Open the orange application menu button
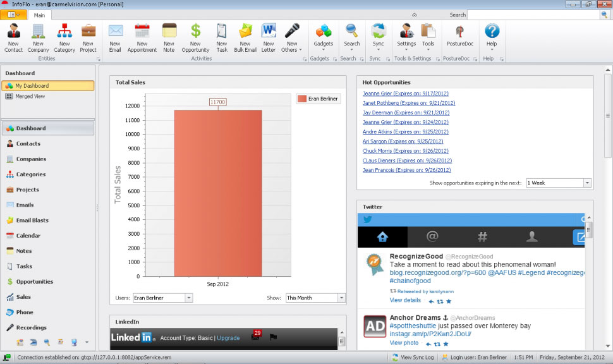The width and height of the screenshot is (613, 364). [x=13, y=15]
